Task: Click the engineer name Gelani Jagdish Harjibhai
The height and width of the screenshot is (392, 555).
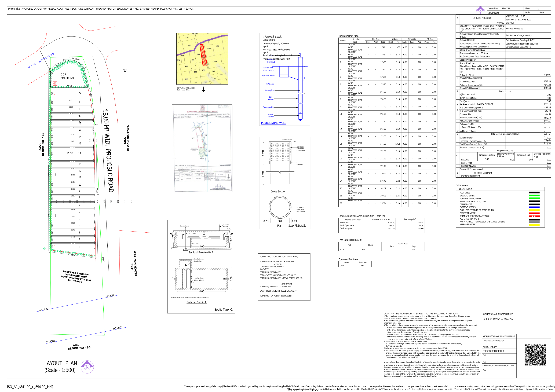Action: point(493,341)
